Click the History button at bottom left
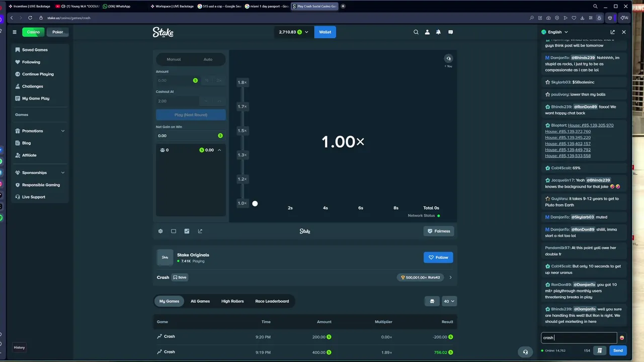 click(x=19, y=347)
